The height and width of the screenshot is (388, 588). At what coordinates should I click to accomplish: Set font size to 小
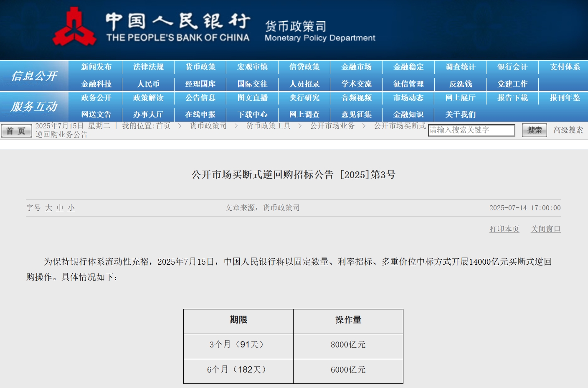click(x=71, y=208)
